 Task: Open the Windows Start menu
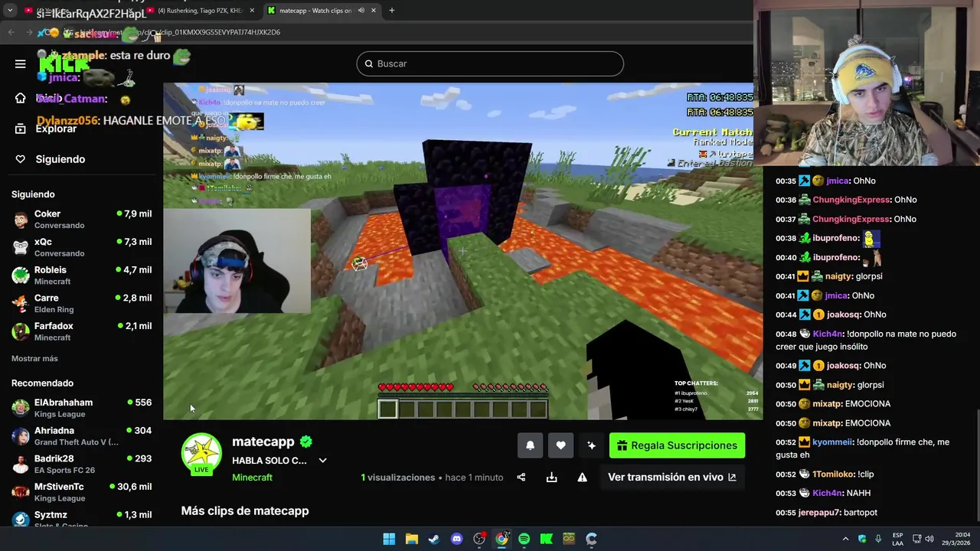(389, 539)
